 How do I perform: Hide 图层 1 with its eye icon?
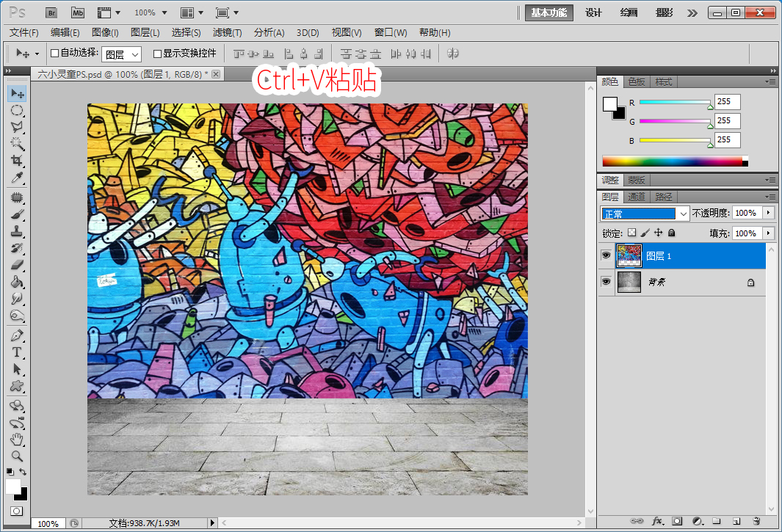coord(606,255)
